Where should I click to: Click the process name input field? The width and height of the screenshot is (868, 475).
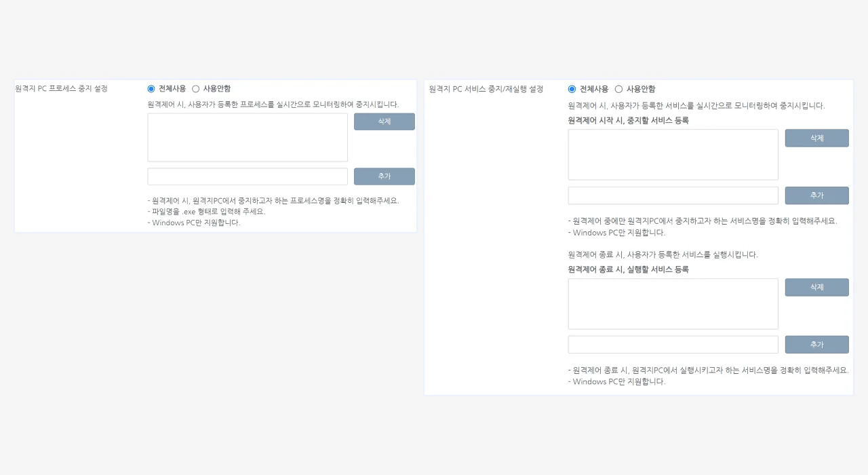pyautogui.click(x=248, y=176)
